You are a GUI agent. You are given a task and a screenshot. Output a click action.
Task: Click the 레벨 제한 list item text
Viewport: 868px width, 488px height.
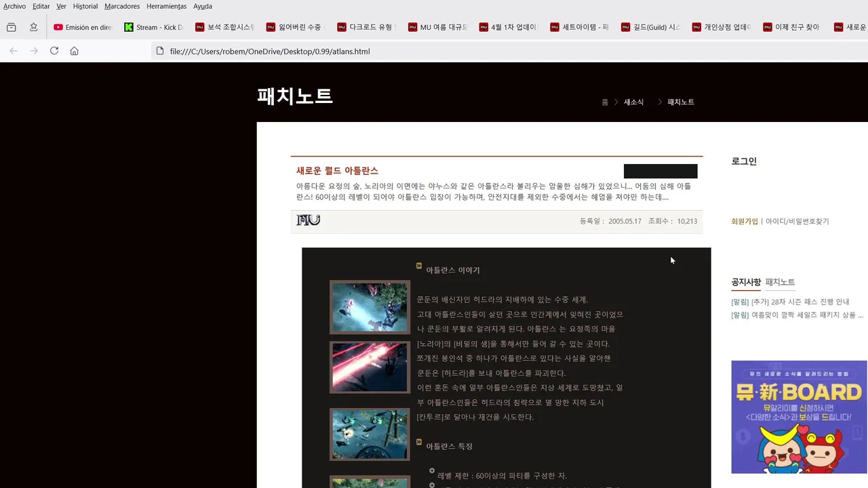tap(502, 476)
